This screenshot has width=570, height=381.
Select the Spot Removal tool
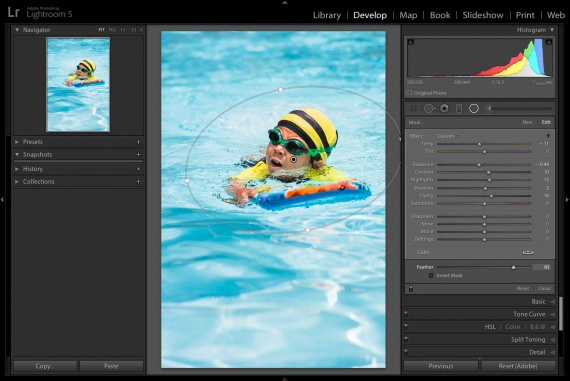[429, 108]
